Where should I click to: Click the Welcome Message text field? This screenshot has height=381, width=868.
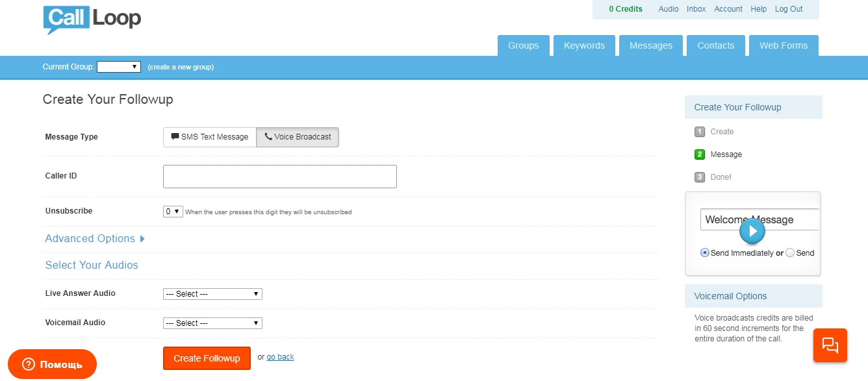tap(759, 219)
